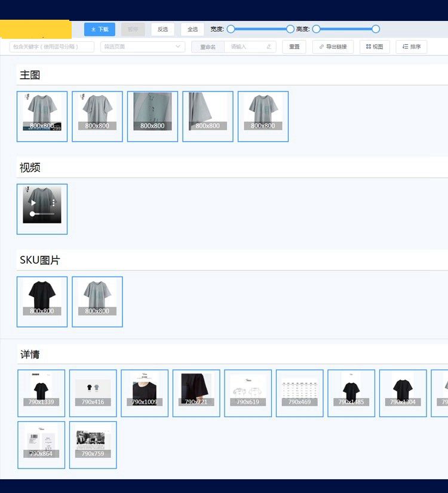Select the 主图 sleeve close-up thumbnail
The height and width of the screenshot is (493, 448).
point(208,117)
